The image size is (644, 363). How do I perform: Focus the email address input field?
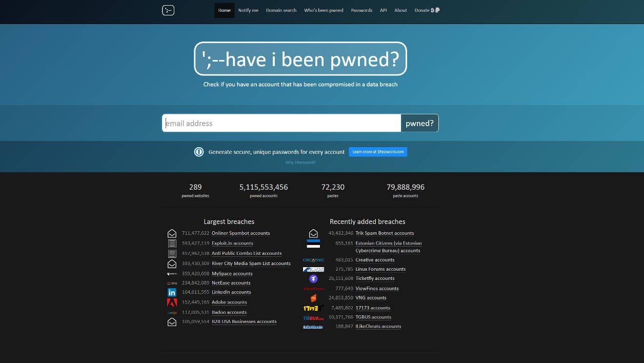[281, 123]
